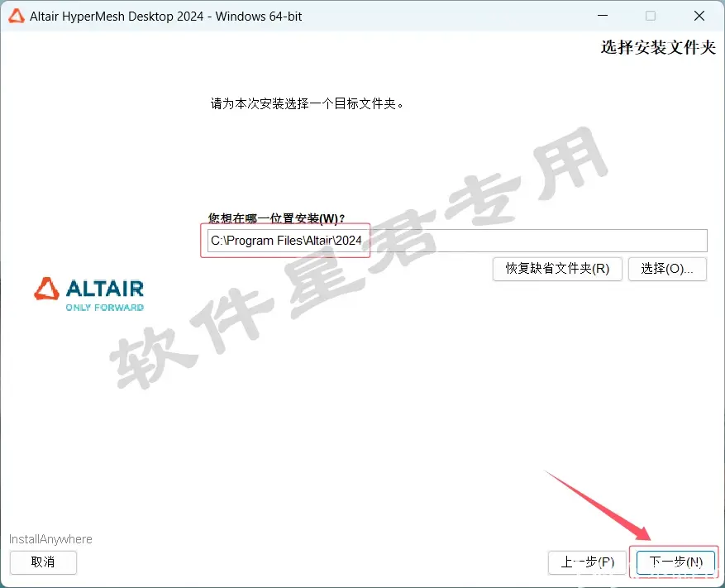Click the 请为本次安装选择一个目标文件夹 instruction text
Screen dimensions: 725x588
click(307, 103)
